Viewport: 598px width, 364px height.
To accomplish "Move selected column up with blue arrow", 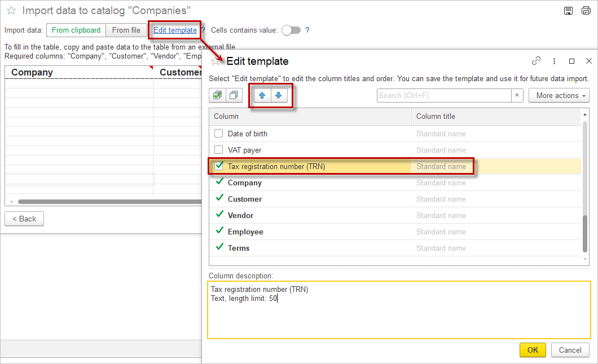I will coord(262,95).
